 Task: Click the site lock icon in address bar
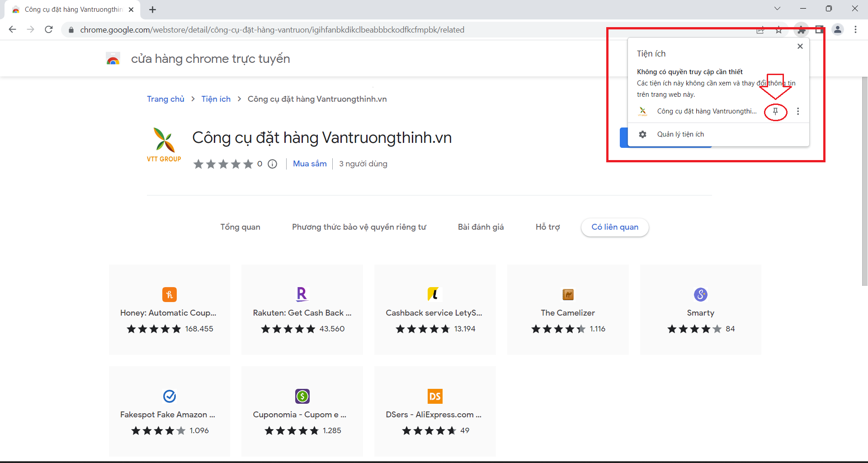coord(71,30)
